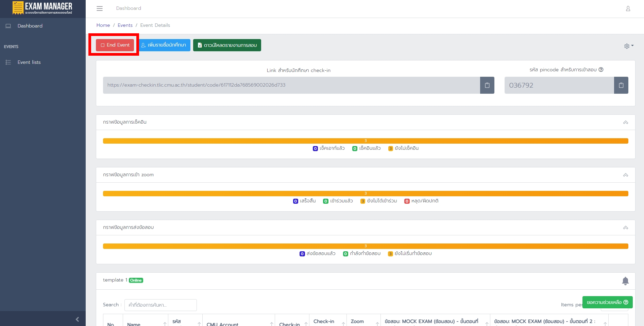
Task: Click the check-in progress bar
Action: point(366,141)
